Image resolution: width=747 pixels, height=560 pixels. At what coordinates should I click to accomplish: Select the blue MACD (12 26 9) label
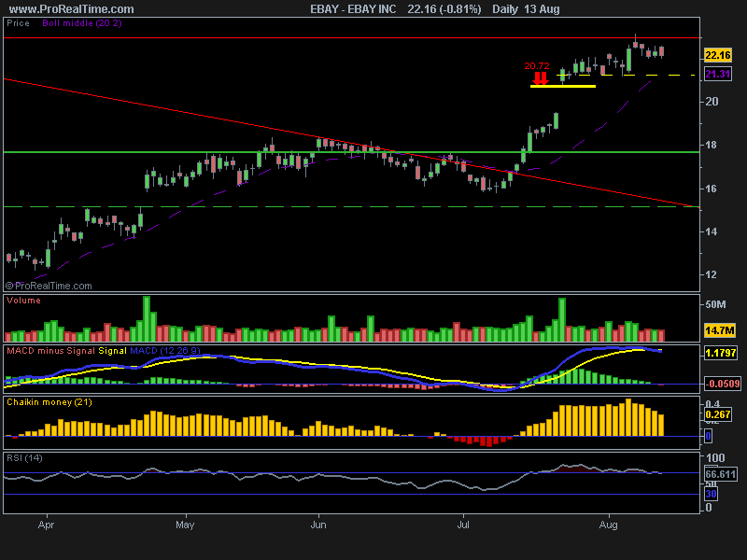coord(165,351)
